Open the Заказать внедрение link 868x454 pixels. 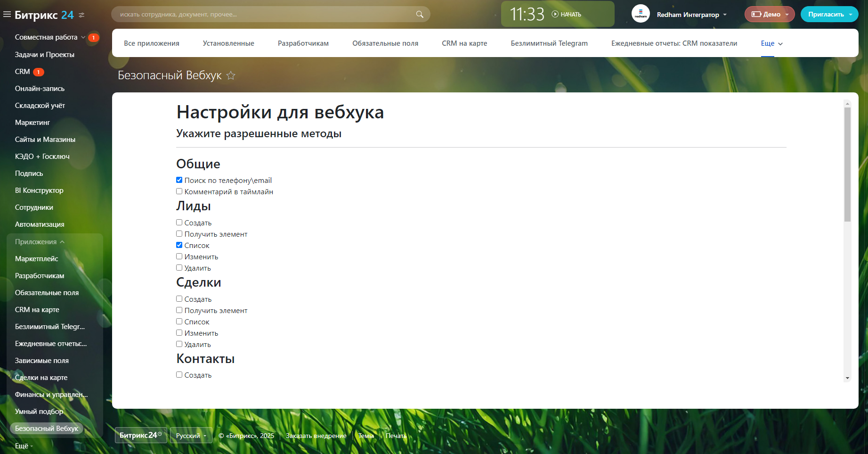click(x=316, y=436)
